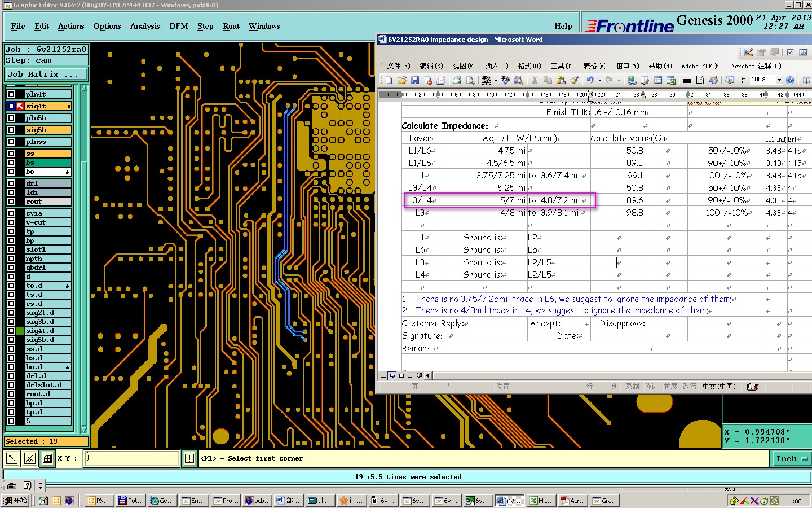This screenshot has height=508, width=812.
Task: Expand the Undo history dropdown arrow
Action: (x=599, y=80)
